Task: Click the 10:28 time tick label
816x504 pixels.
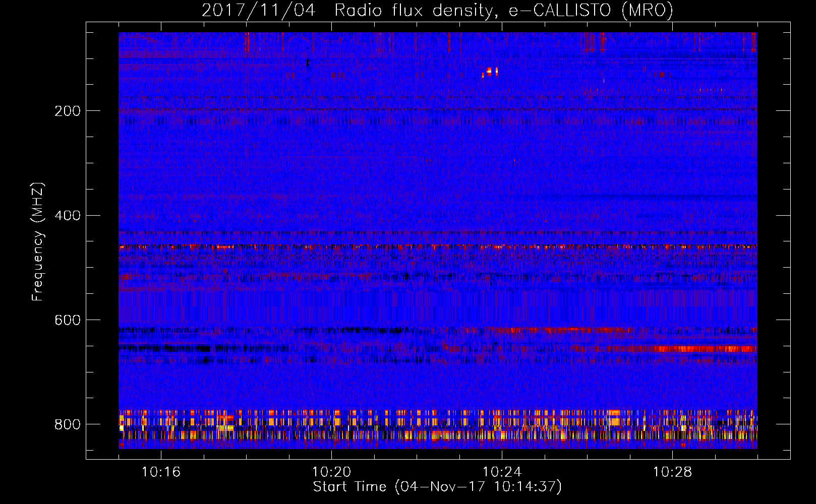Action: tap(672, 472)
